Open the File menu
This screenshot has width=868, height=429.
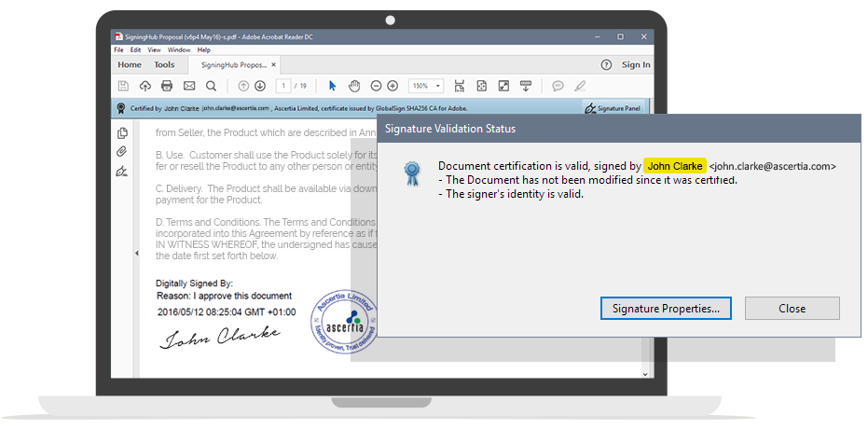point(119,49)
